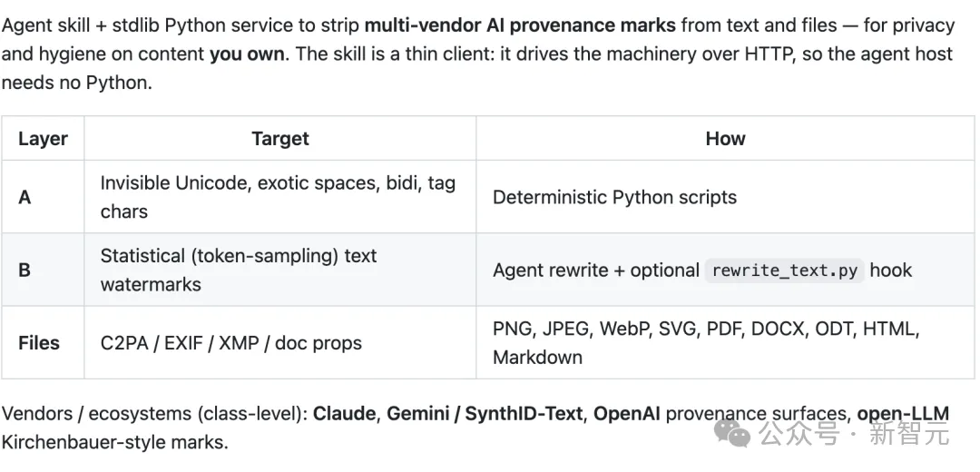Click the row label B
This screenshot has width=980, height=472.
click(24, 270)
